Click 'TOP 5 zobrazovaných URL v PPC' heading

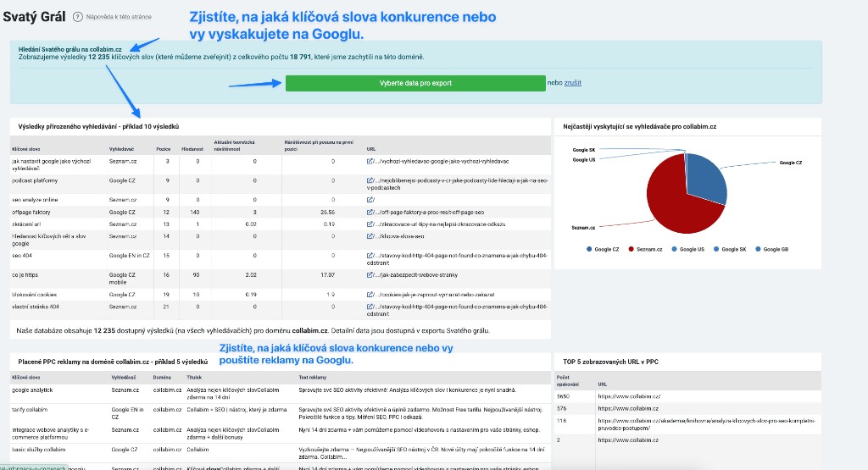610,362
